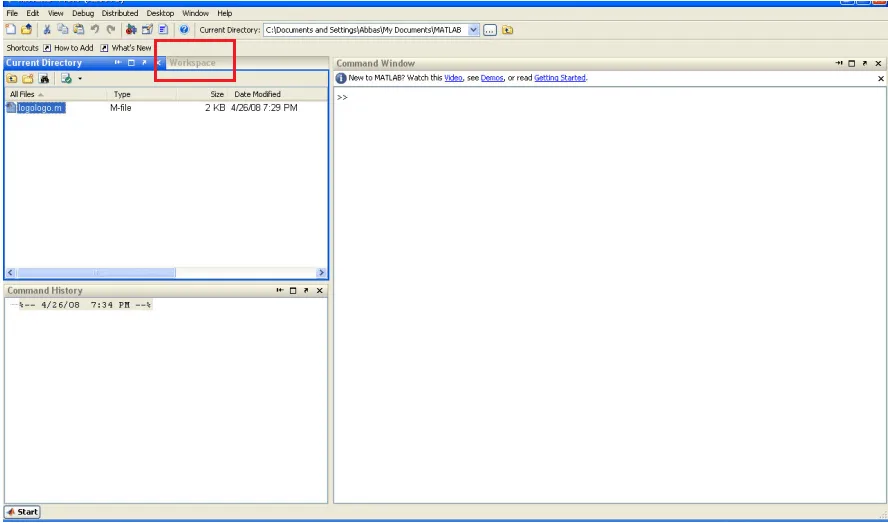Click the 2 KB size cell
Screen dimensions: 888x523
(215, 108)
